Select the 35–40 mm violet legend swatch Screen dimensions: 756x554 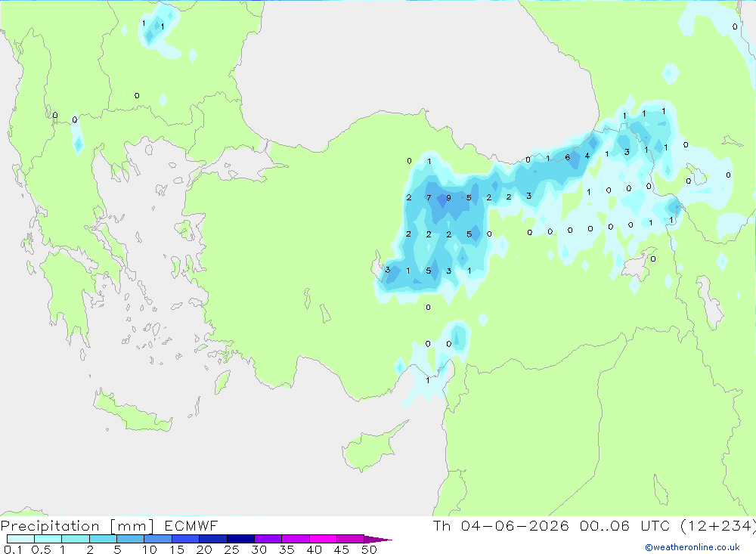point(295,539)
